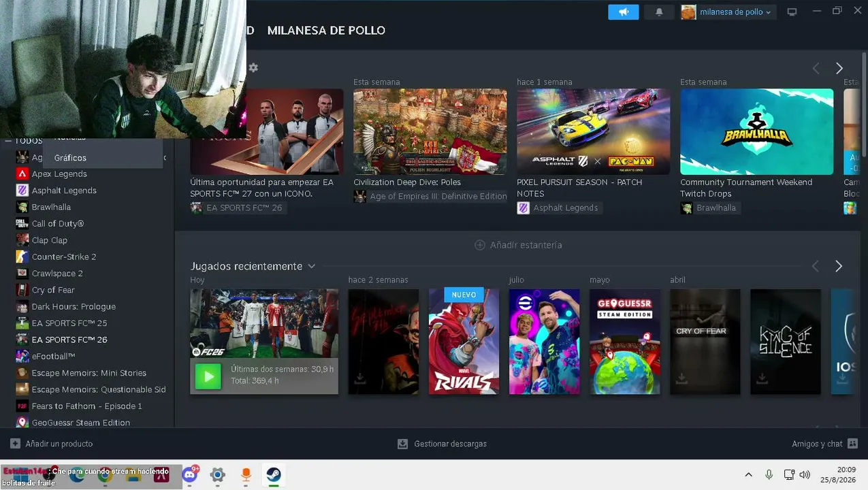This screenshot has height=490, width=868.
Task: Open MILANESA DE POLLO profile tab
Action: (326, 30)
